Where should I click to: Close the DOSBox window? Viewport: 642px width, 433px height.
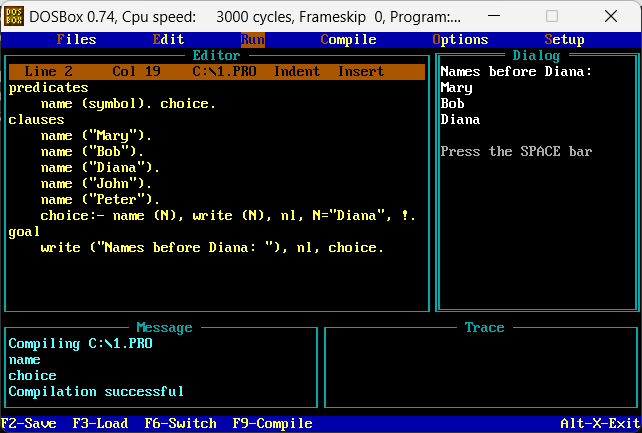point(610,16)
